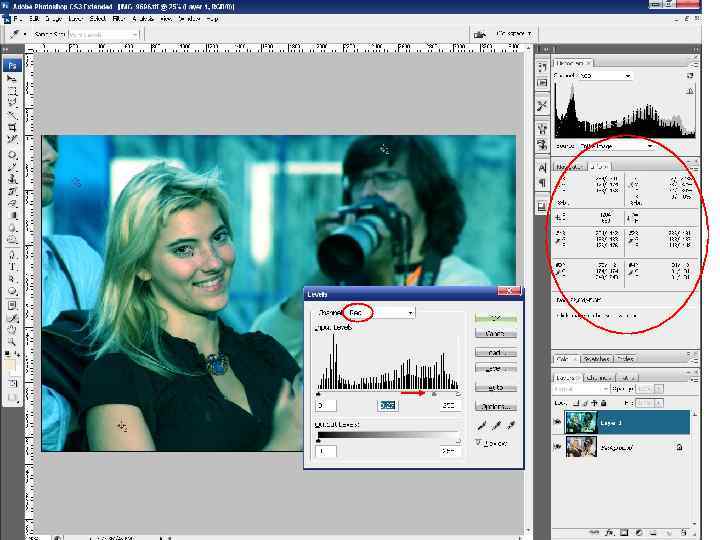Select the Crop tool

(12, 127)
